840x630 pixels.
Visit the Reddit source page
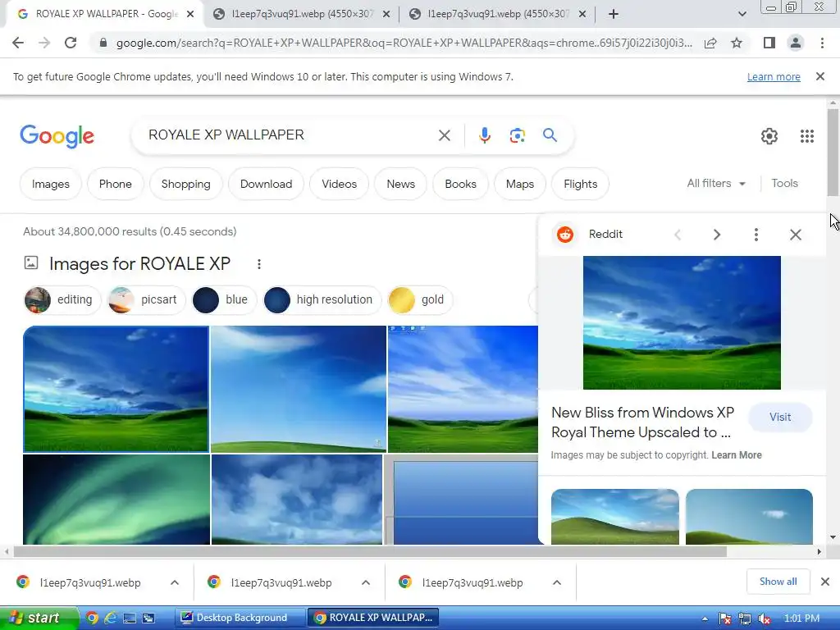pos(780,417)
